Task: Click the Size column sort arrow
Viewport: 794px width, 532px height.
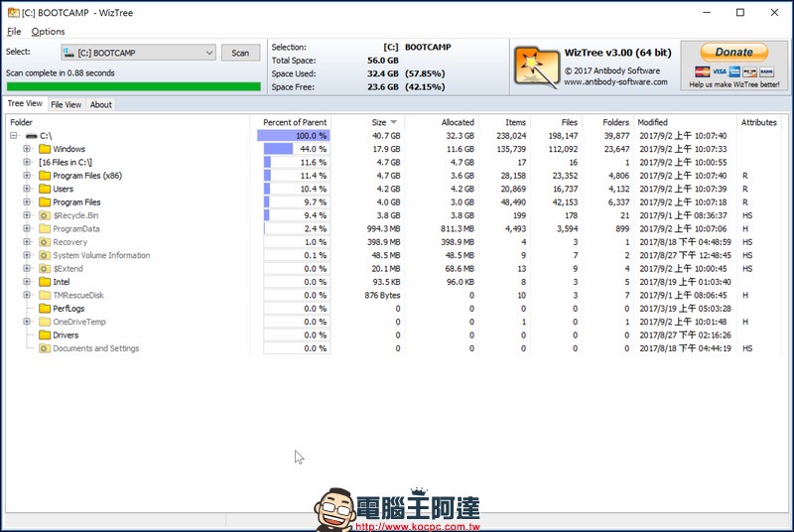Action: 393,122
